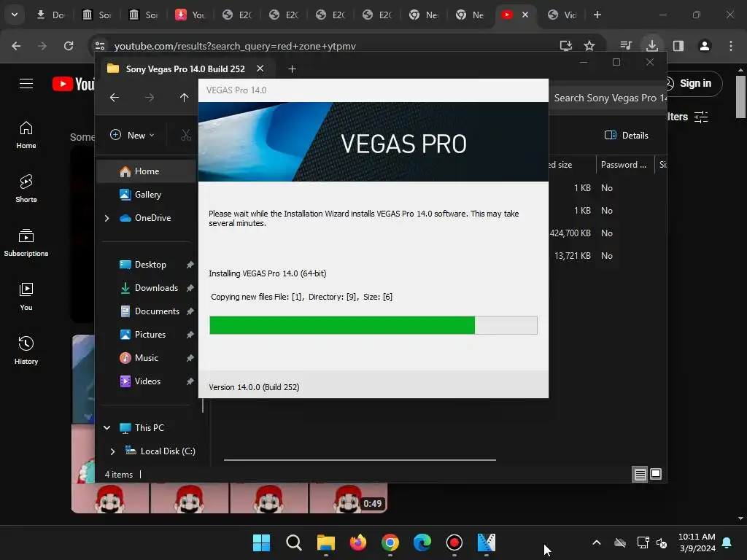Screen dimensions: 747x560
Task: Open Chrome tab search dropdown
Action: (x=15, y=15)
